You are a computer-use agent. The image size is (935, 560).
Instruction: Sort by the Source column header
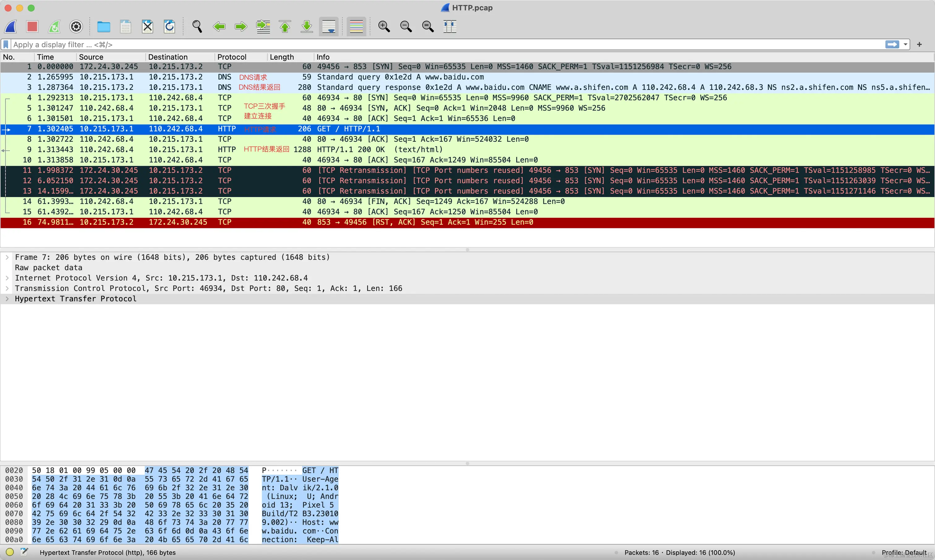(x=91, y=57)
